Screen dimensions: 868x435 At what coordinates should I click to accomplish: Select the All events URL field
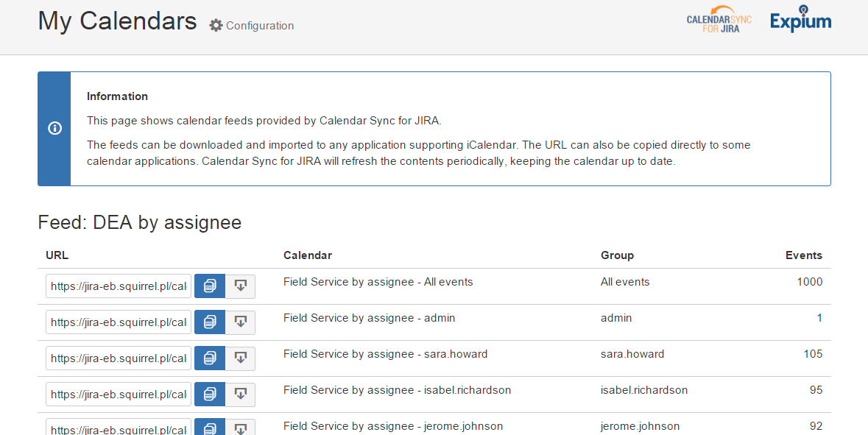click(x=119, y=286)
